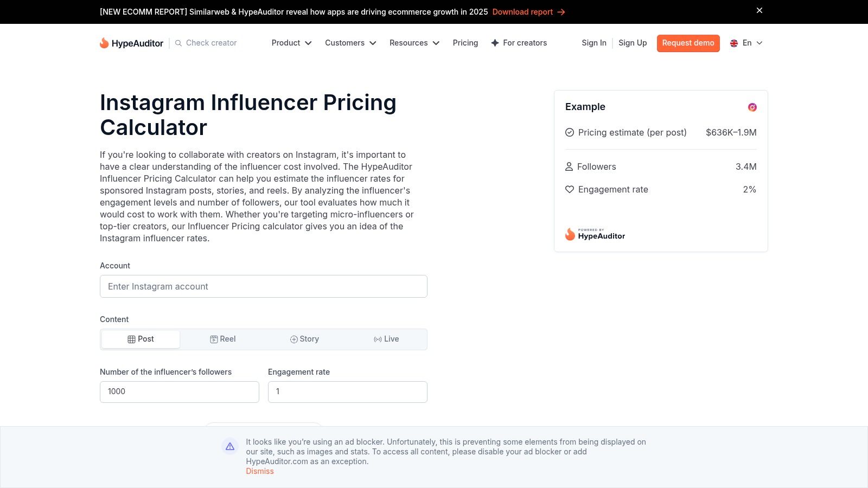Screen dimensions: 868x488
Task: Click the UK flag language icon
Action: tap(734, 43)
